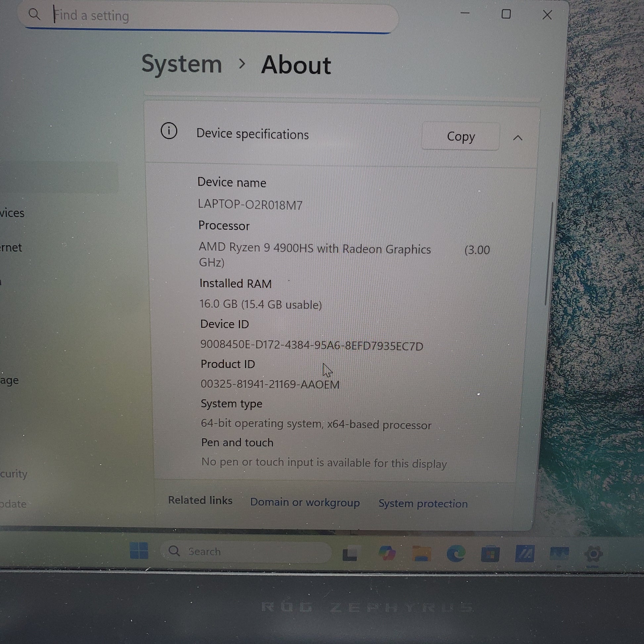This screenshot has width=644, height=644.
Task: Copy the device specifications
Action: coord(460,136)
